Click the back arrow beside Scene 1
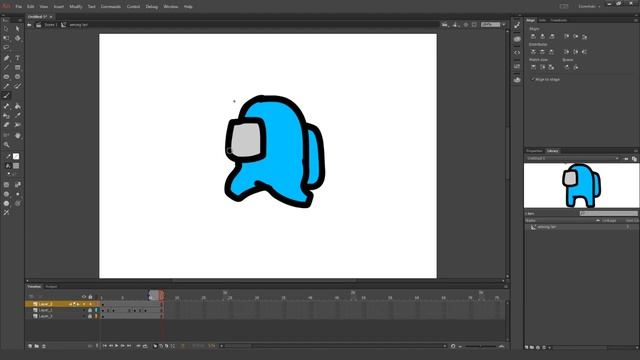This screenshot has width=640, height=360. coord(29,25)
